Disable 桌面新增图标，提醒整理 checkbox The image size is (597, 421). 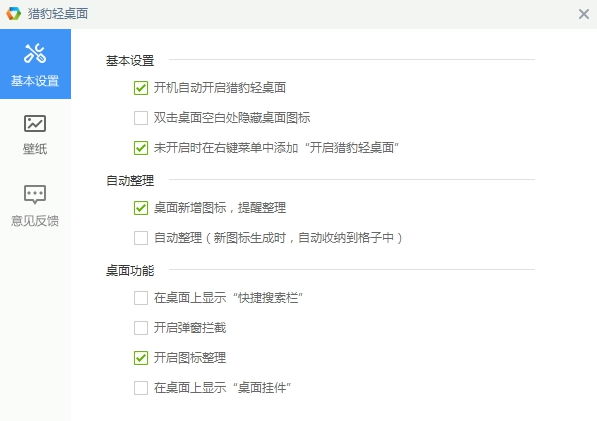[x=141, y=208]
